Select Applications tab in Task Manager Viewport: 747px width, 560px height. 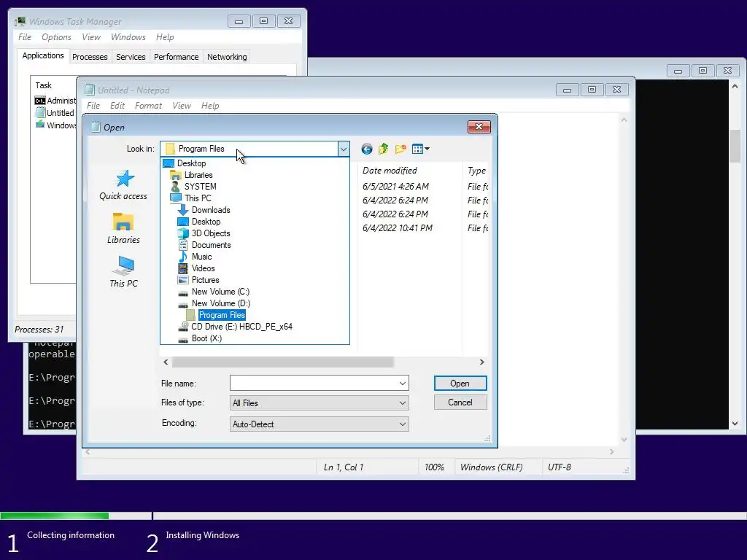click(x=43, y=55)
